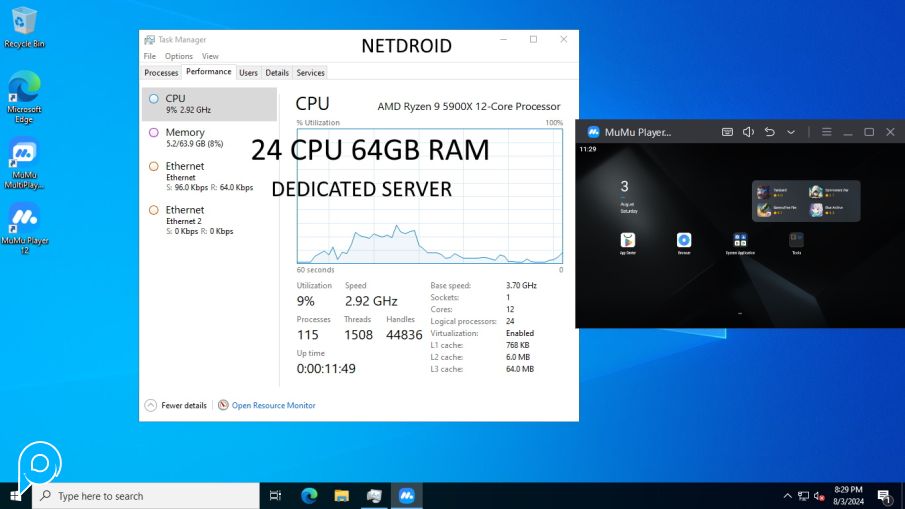This screenshot has height=509, width=905.
Task: Switch to the Services tab
Action: click(x=310, y=73)
